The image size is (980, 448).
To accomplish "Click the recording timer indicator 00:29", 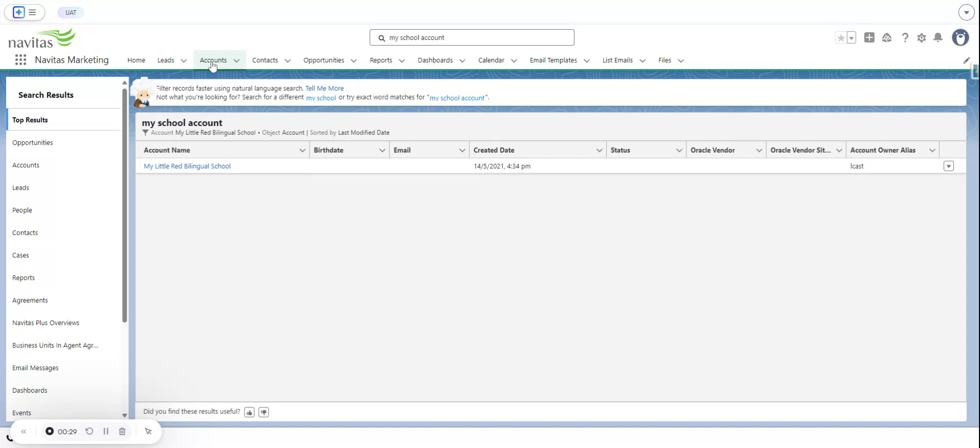I will click(x=61, y=432).
